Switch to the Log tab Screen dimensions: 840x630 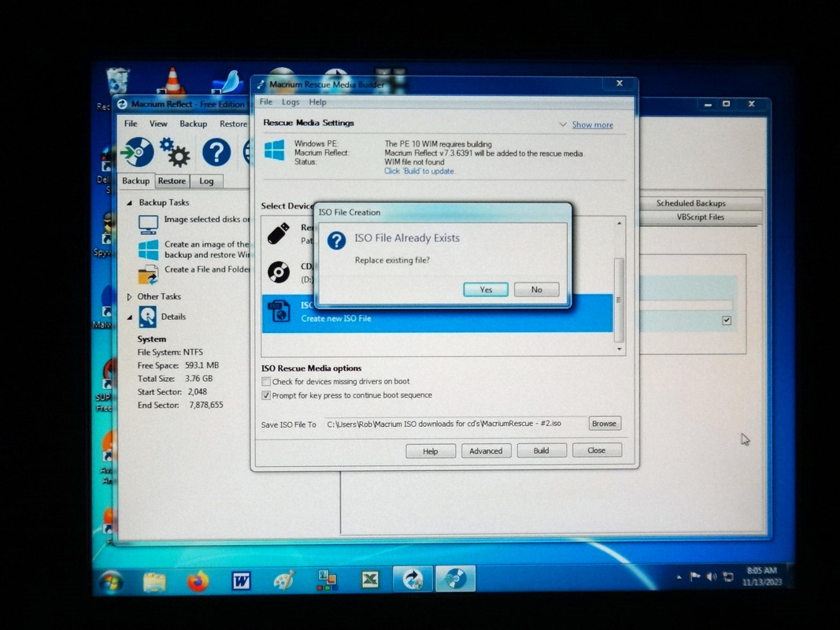(x=206, y=181)
